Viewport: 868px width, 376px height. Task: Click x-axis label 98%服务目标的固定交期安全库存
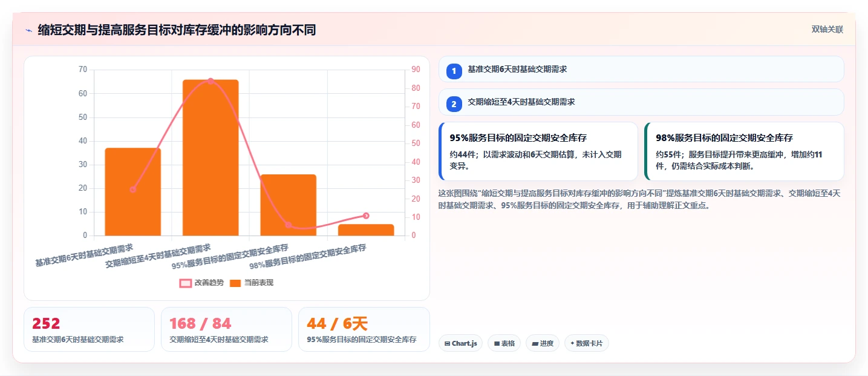click(x=307, y=257)
